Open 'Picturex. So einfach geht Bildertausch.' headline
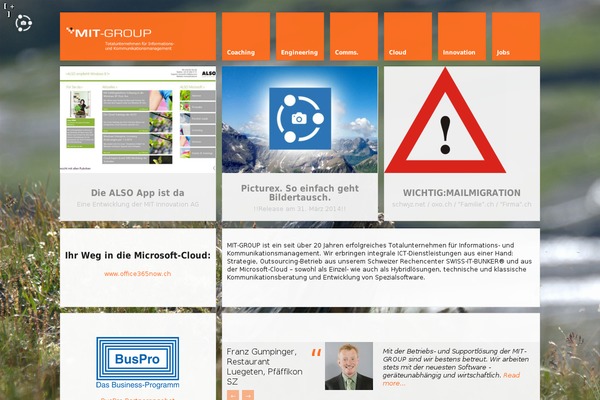Viewport: 600px width, 400px height. click(x=300, y=193)
